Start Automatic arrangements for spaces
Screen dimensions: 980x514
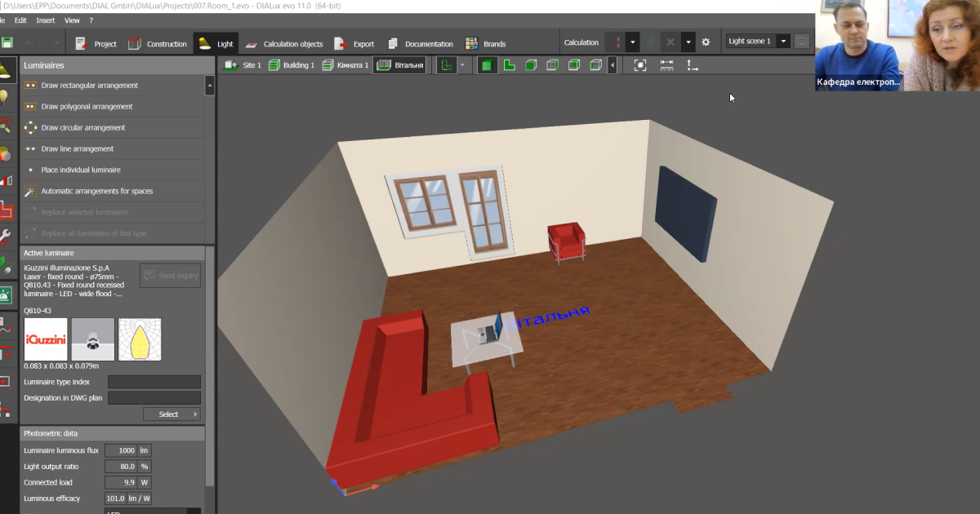(x=96, y=192)
